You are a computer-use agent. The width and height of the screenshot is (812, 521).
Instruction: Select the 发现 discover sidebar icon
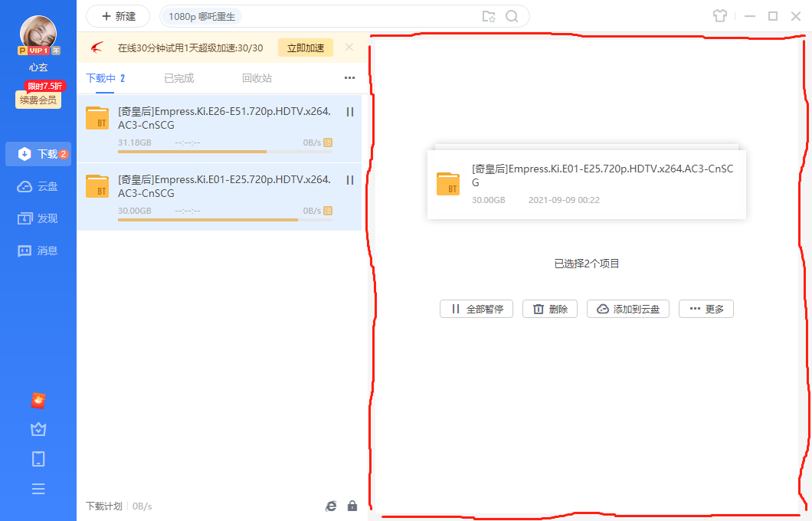pyautogui.click(x=38, y=218)
